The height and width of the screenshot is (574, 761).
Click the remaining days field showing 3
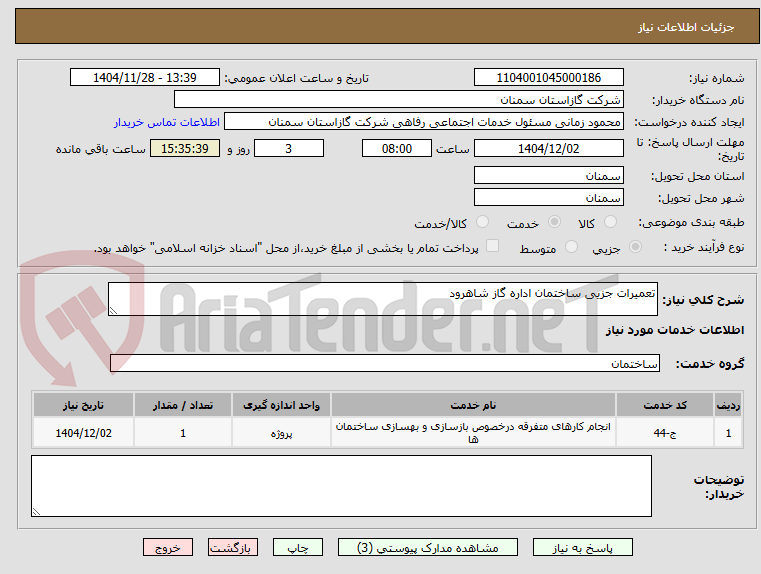(x=289, y=148)
